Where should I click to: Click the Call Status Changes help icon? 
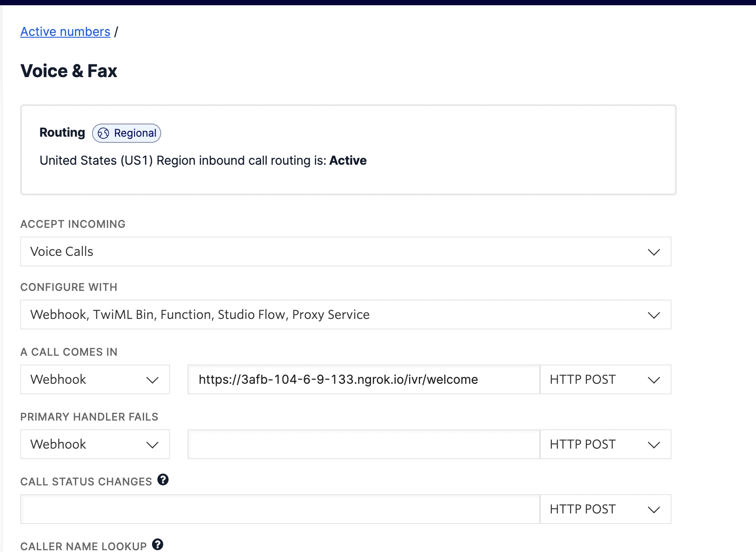(x=163, y=480)
